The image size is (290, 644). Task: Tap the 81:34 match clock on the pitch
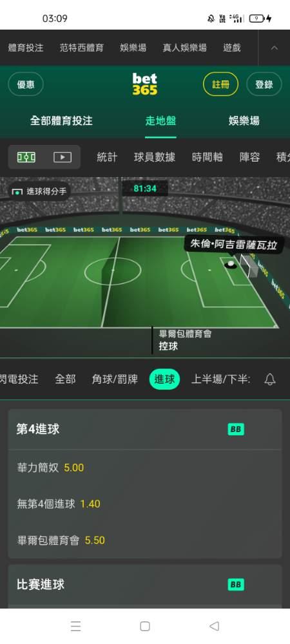point(145,189)
